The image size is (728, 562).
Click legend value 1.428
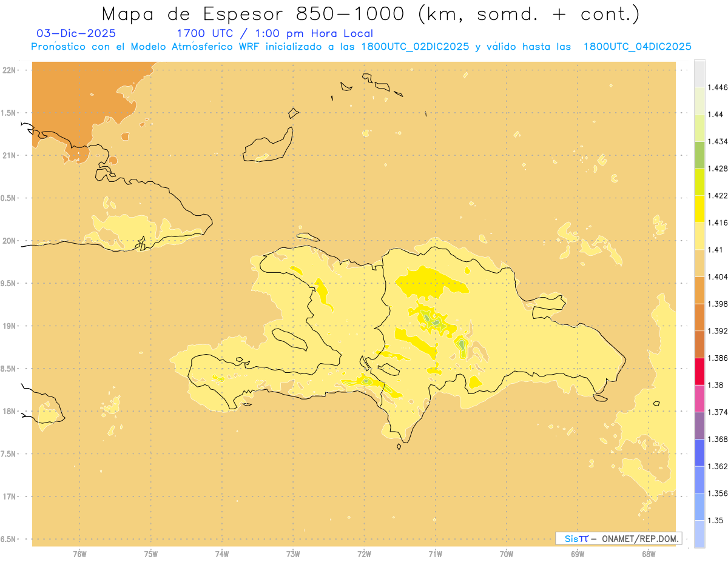(718, 169)
